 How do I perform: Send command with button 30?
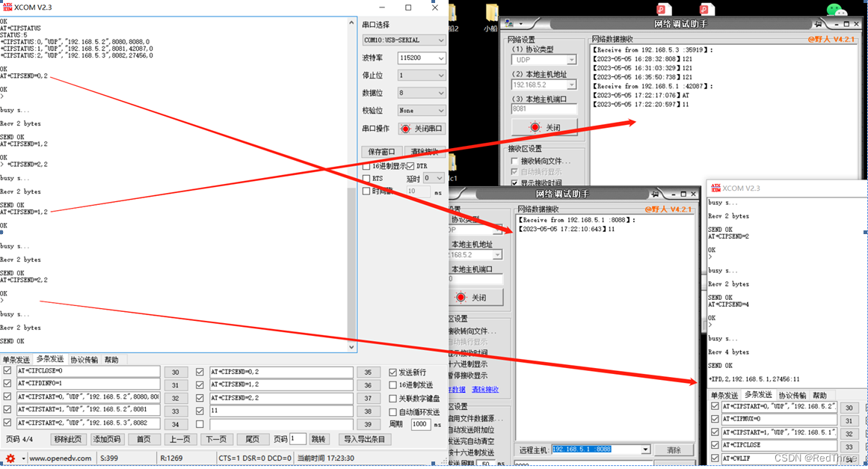[x=176, y=372]
